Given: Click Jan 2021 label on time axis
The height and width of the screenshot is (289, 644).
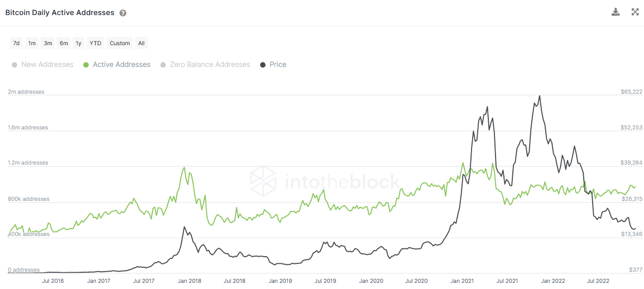Looking at the screenshot, I should 463,281.
